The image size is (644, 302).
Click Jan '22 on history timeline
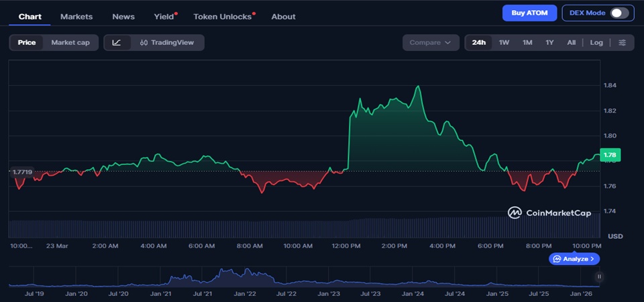tap(246, 294)
